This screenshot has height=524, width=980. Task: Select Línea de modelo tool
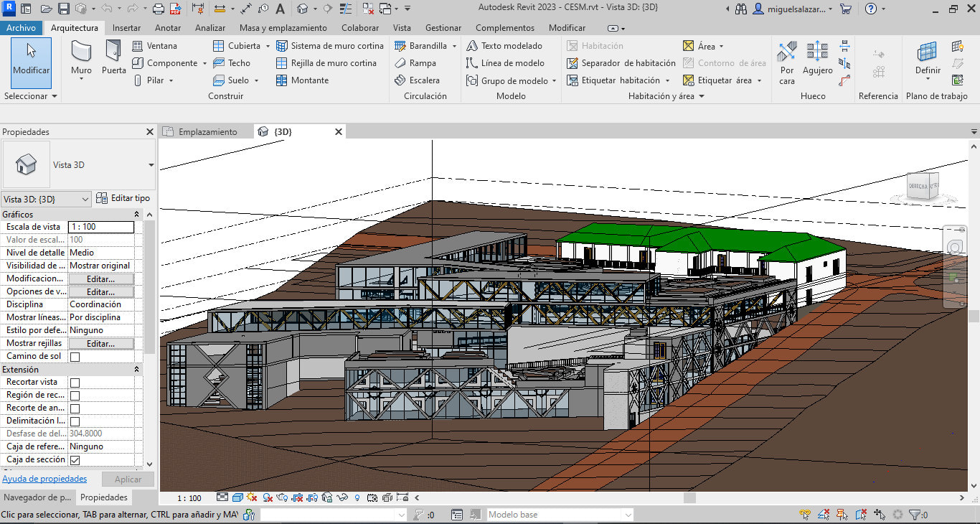pyautogui.click(x=506, y=63)
